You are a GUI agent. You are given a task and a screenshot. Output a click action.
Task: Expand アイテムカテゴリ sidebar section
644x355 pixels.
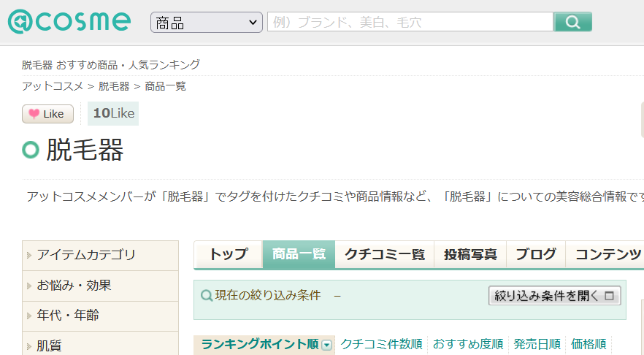(x=86, y=255)
